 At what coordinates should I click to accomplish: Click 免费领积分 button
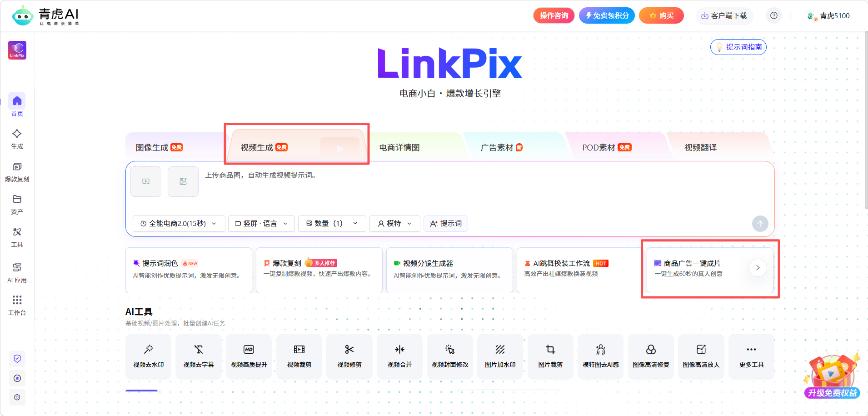pos(607,15)
